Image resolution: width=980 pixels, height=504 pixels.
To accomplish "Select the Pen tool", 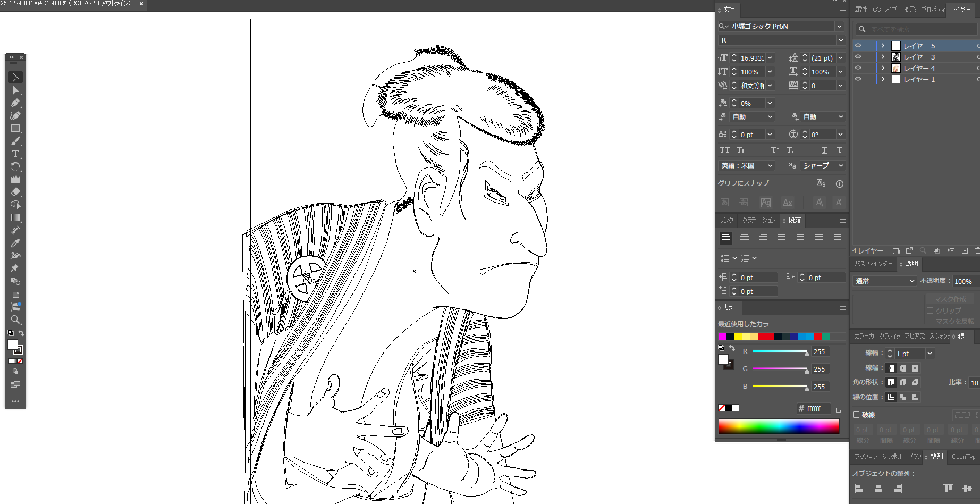I will (15, 103).
